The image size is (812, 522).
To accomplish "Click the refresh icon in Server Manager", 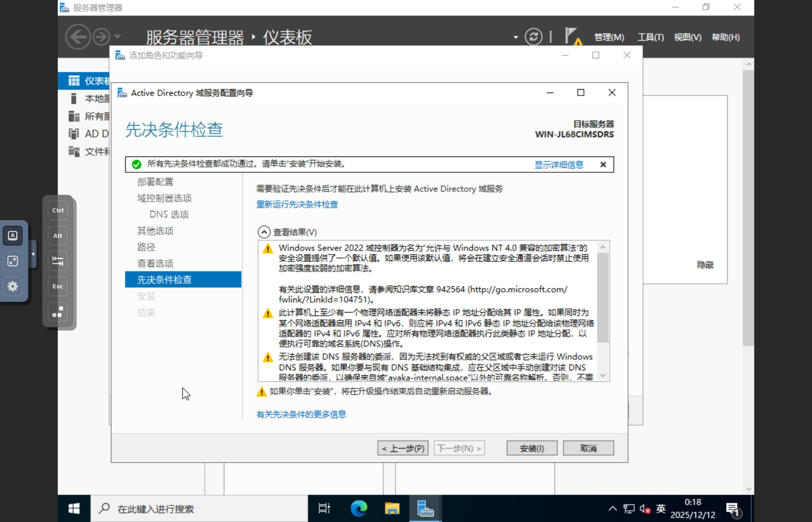I will [533, 37].
